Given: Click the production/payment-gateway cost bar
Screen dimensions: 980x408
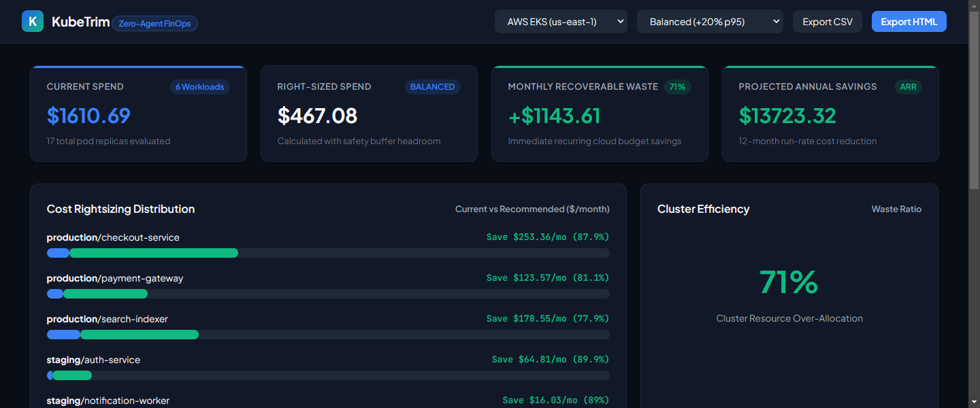Looking at the screenshot, I should tap(328, 294).
